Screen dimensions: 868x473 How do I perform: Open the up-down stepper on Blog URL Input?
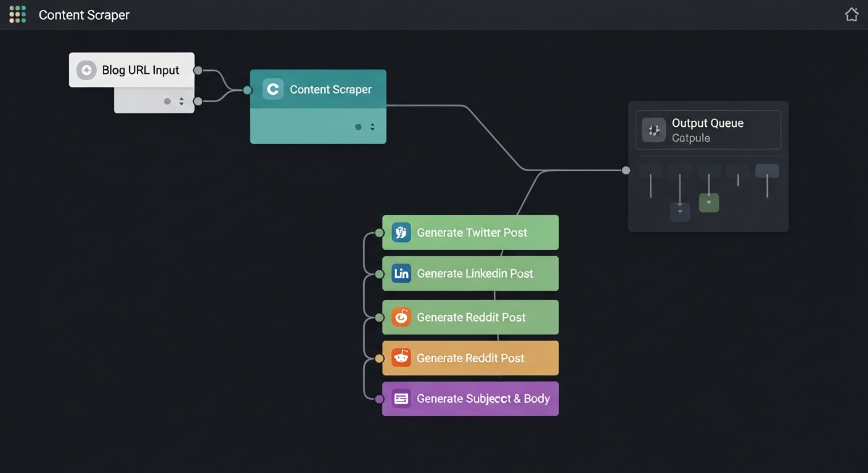click(181, 101)
